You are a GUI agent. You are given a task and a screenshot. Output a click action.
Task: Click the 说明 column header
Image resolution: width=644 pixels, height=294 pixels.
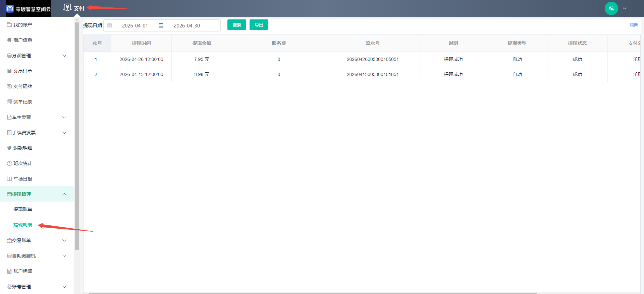[x=453, y=43]
